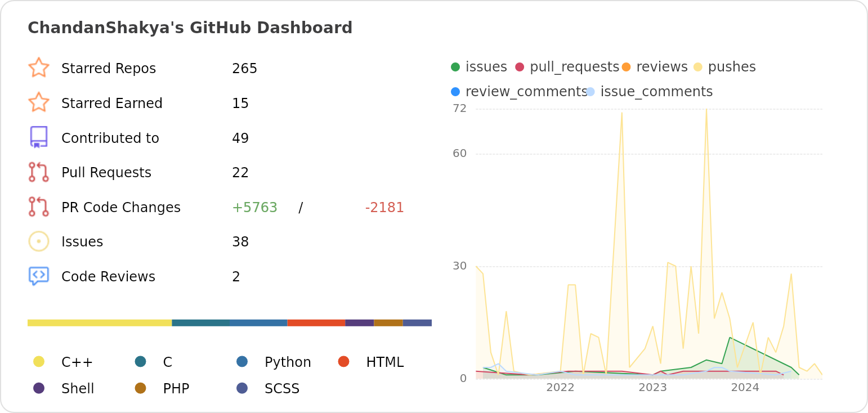Viewport: 868px width, 413px height.
Task: Click the 2023 x-axis label
Action: coord(653,388)
